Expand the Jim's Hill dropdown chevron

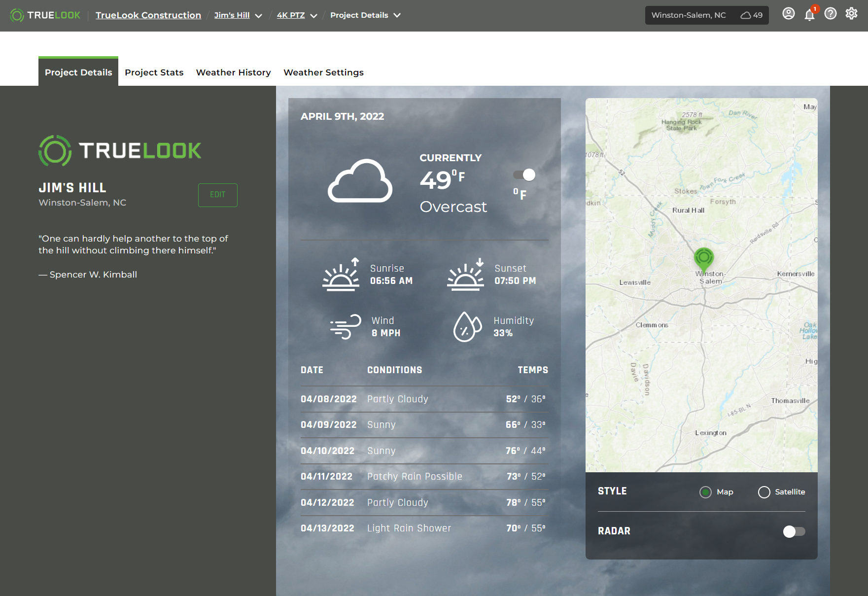click(259, 16)
